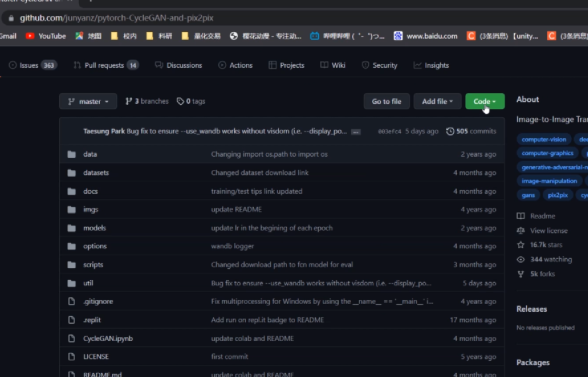
Task: Click the CycleGAN.ipynb file icon
Action: point(71,338)
